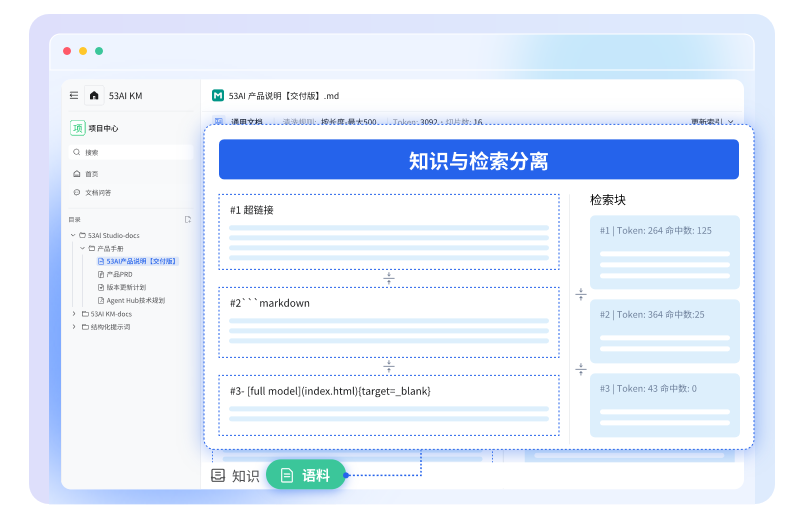Expand the 结构化提示词 folder chevron

pyautogui.click(x=74, y=326)
